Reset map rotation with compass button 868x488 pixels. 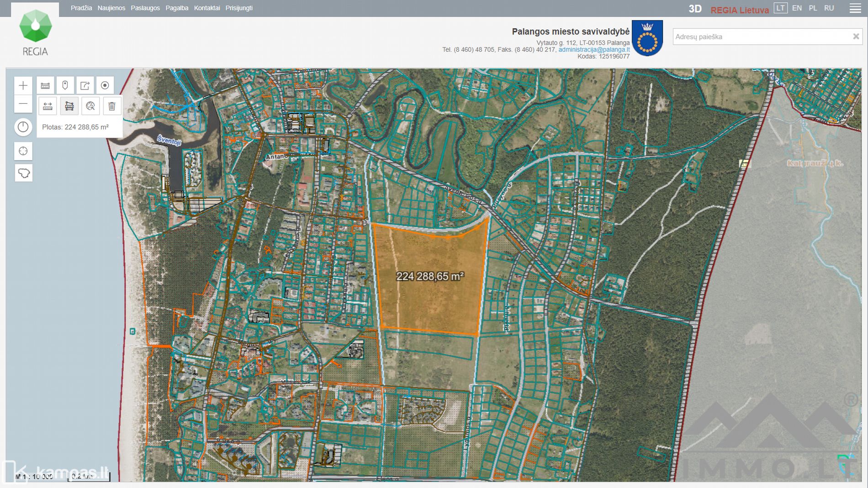(x=23, y=127)
